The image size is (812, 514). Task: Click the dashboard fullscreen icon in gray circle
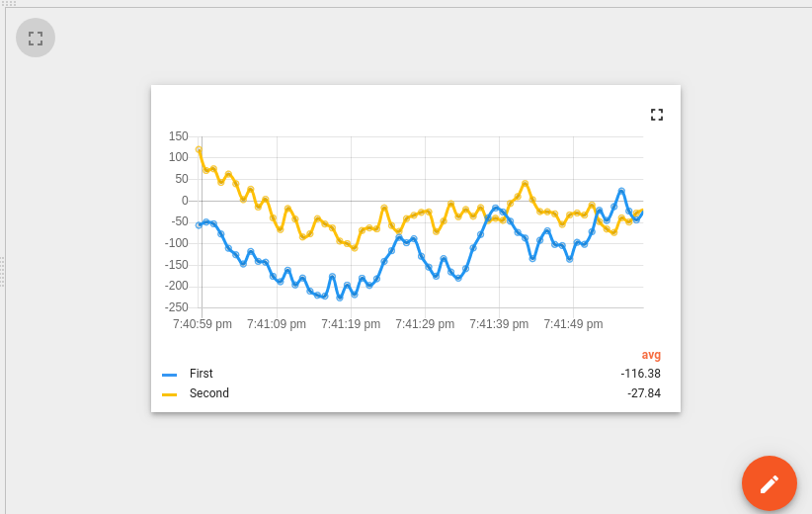36,38
